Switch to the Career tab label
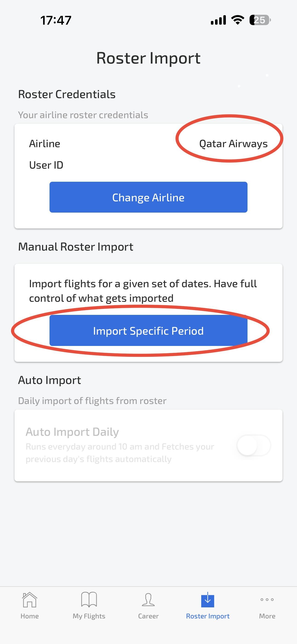The height and width of the screenshot is (644, 297). pos(148,616)
